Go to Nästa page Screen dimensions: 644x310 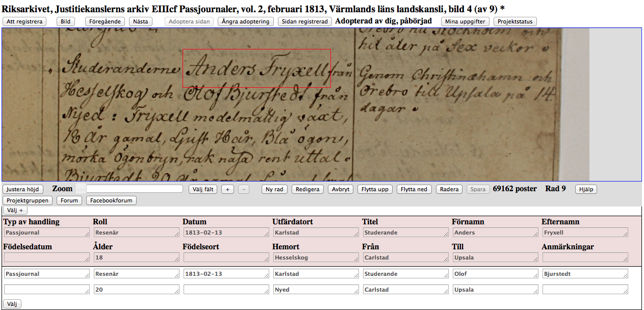(x=141, y=21)
